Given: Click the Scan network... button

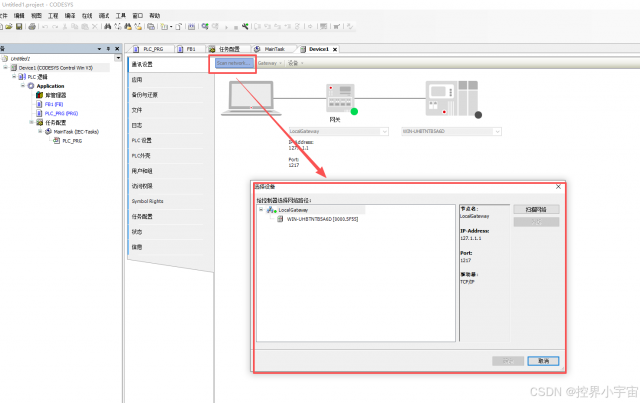Looking at the screenshot, I should tap(233, 62).
